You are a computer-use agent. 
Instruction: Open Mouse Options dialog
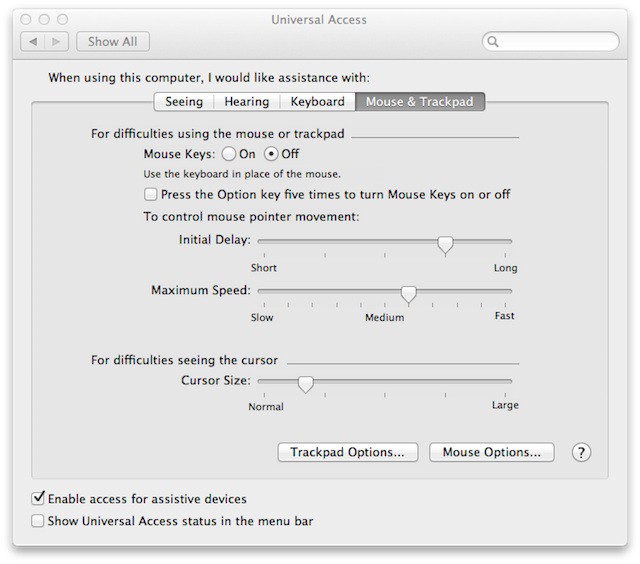coord(491,452)
